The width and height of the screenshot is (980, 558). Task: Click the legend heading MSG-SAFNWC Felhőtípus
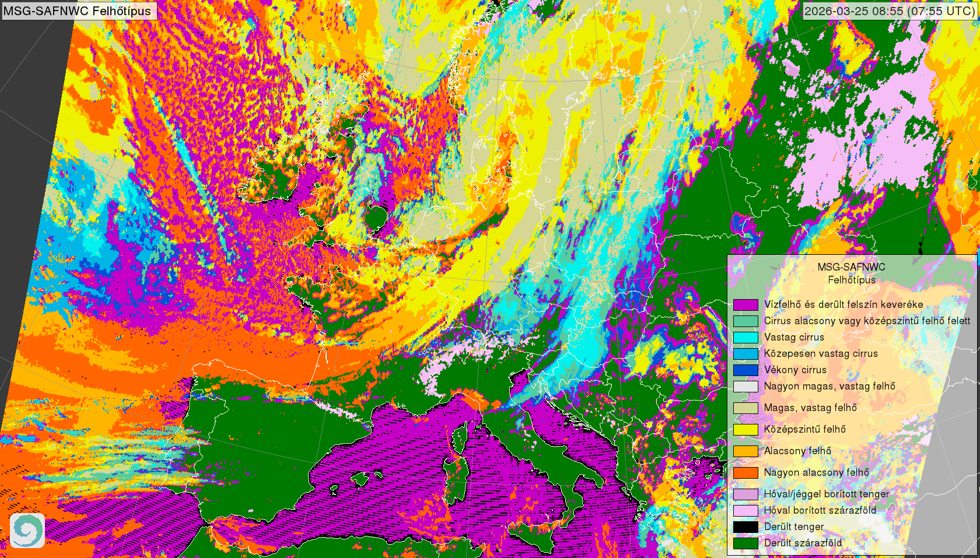(851, 273)
